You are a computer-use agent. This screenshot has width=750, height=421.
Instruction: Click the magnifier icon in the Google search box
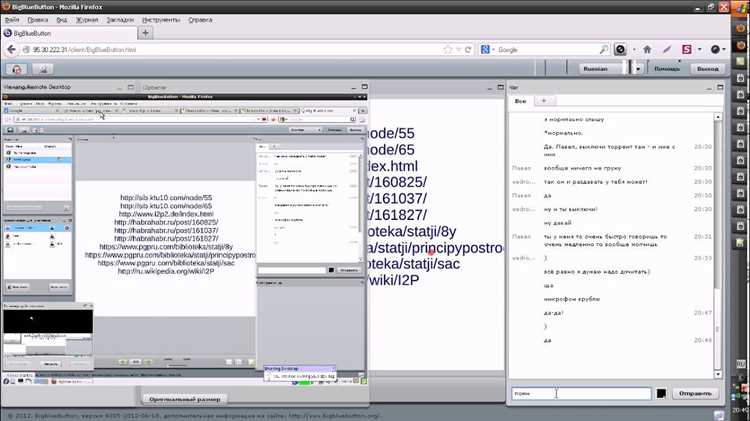[604, 49]
